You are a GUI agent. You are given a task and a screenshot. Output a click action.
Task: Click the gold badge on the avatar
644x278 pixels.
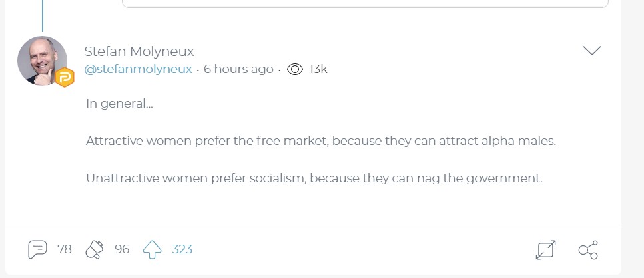point(65,78)
